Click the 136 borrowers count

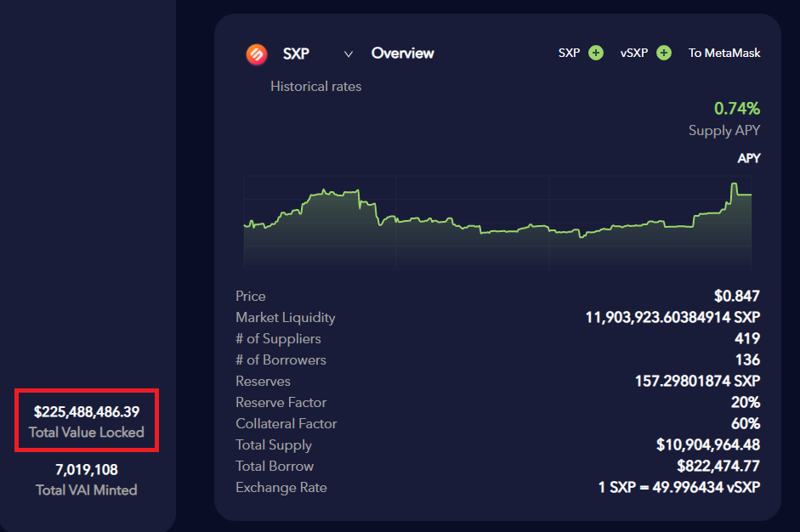(747, 359)
